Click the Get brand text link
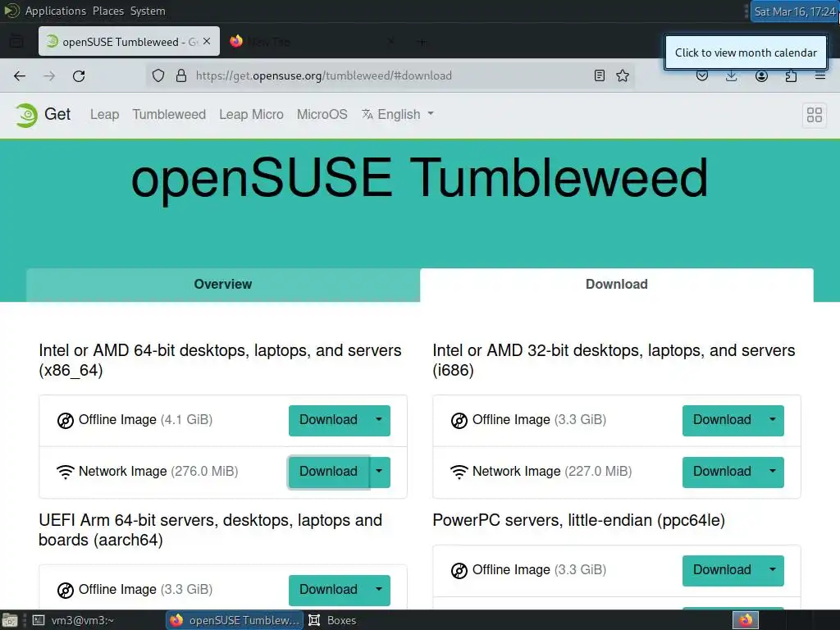840x630 pixels. (x=57, y=114)
